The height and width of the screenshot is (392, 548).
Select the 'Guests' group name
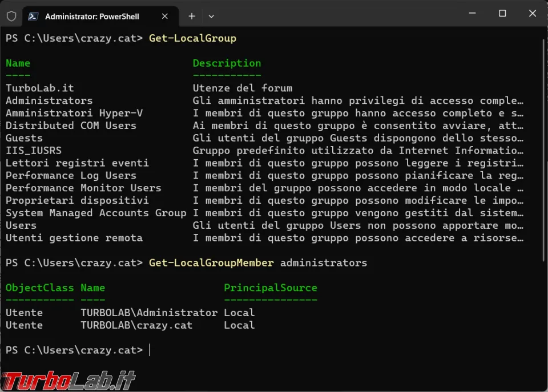(x=25, y=138)
